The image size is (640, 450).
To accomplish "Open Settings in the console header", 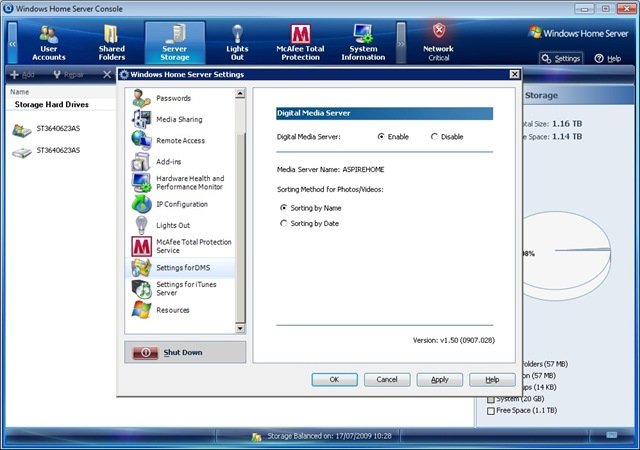I will pos(561,59).
